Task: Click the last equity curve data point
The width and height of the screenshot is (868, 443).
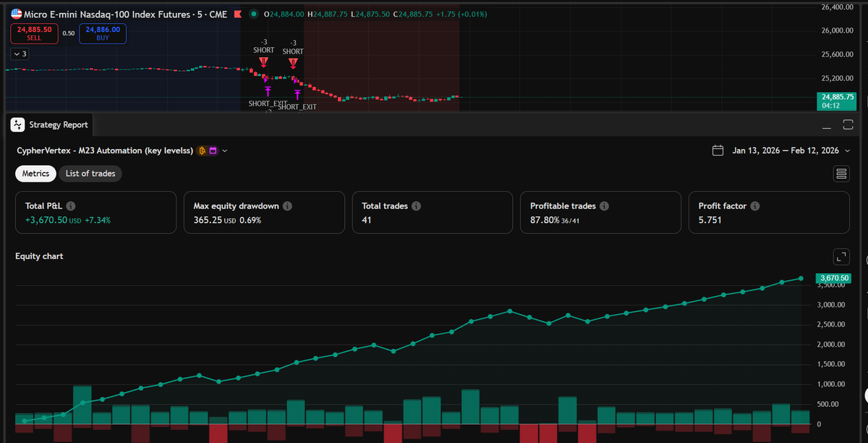Action: click(x=801, y=278)
